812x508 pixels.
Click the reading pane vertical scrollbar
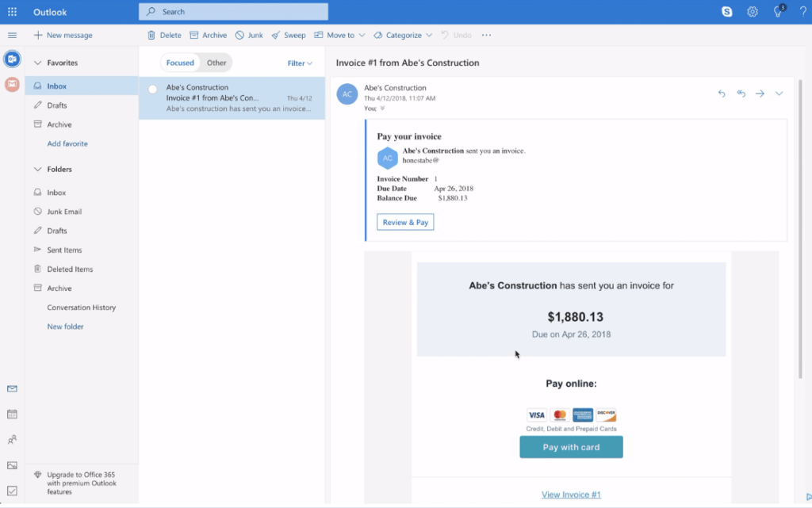point(801,227)
